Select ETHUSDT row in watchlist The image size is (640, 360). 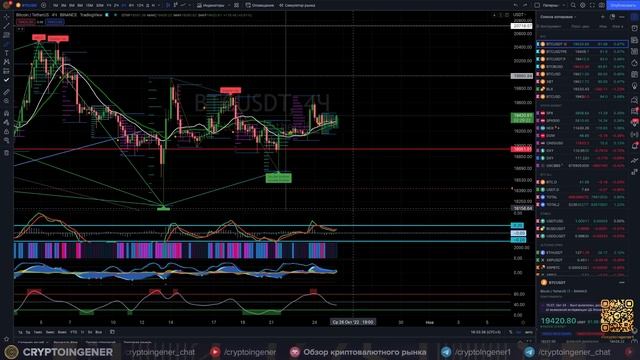(582, 253)
